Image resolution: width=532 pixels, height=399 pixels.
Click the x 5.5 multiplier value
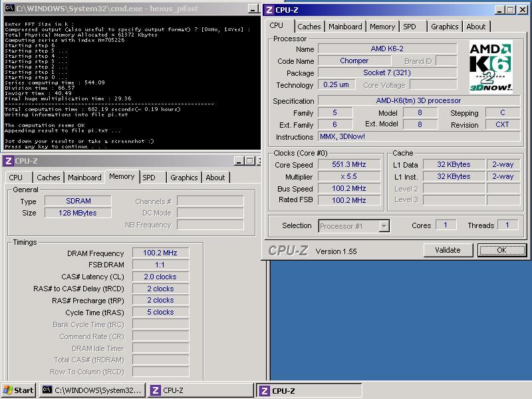point(349,176)
